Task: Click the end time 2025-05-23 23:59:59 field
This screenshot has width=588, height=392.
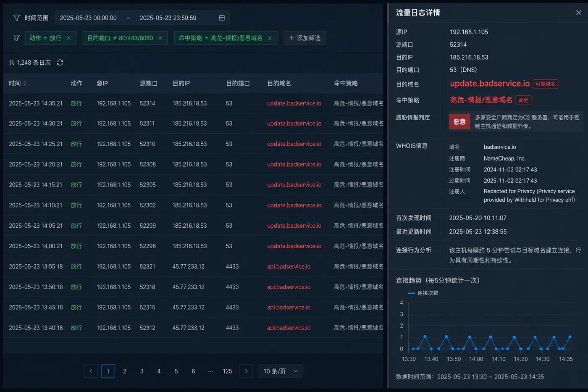Action: pyautogui.click(x=168, y=18)
